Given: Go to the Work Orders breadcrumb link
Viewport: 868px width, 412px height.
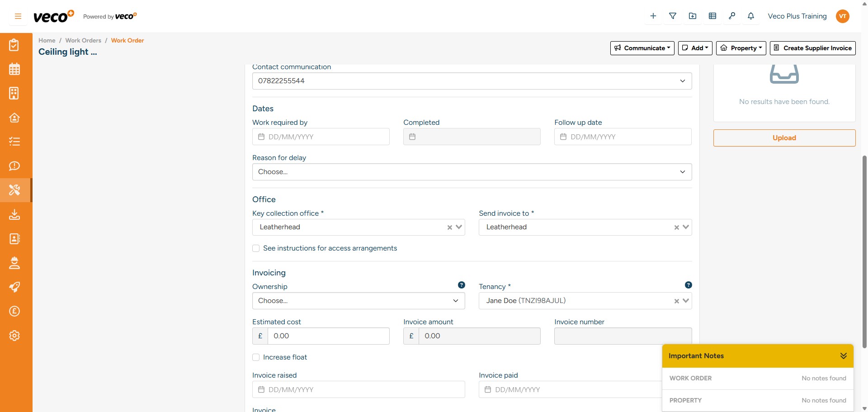Looking at the screenshot, I should click(83, 40).
